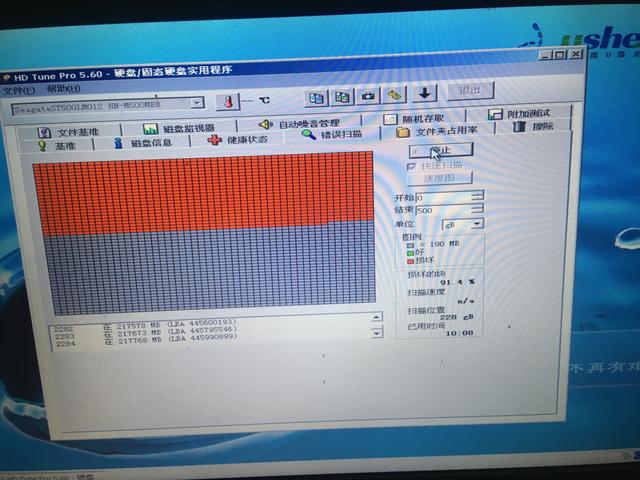The width and height of the screenshot is (640, 480).
Task: Adjust the 开始 field spinner arrows
Action: click(478, 196)
